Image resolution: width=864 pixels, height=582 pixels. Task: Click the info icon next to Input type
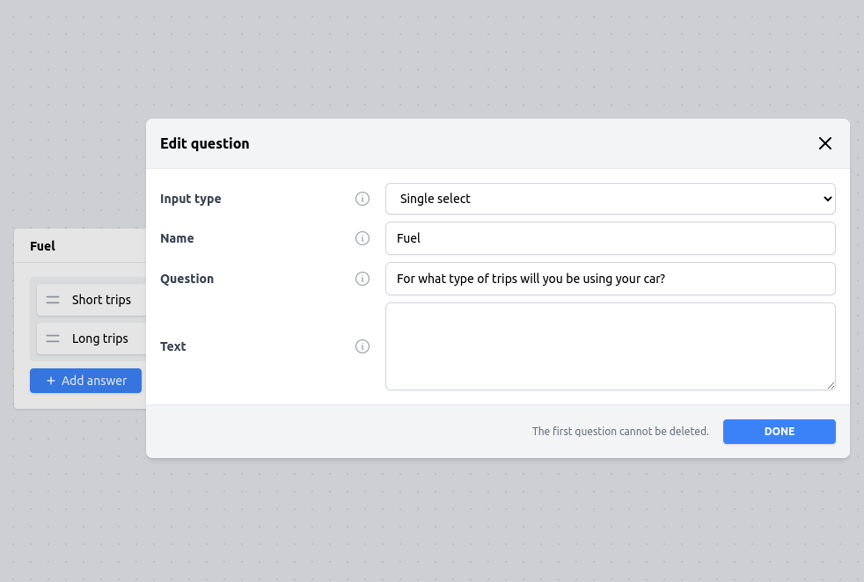tap(362, 198)
